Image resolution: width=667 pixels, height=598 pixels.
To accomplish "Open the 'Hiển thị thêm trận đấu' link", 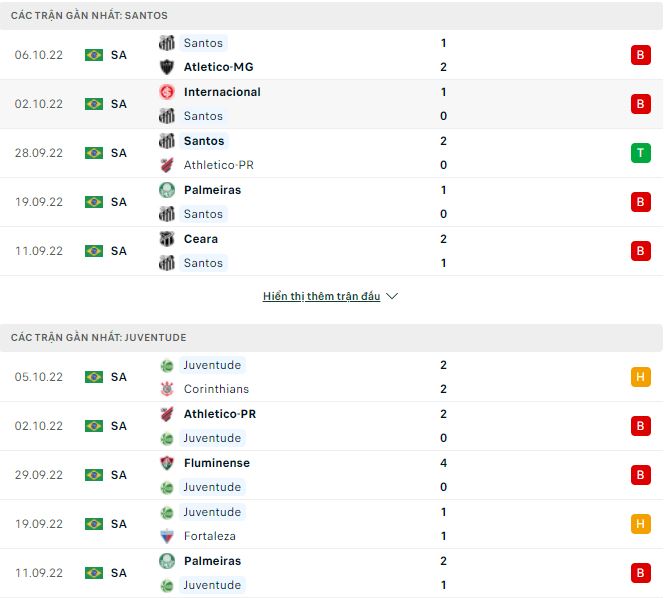I will (321, 297).
